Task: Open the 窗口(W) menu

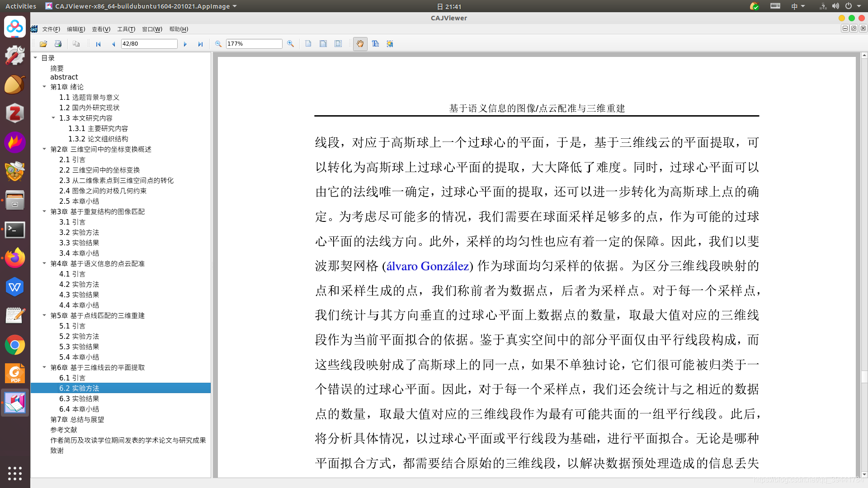Action: click(x=152, y=29)
